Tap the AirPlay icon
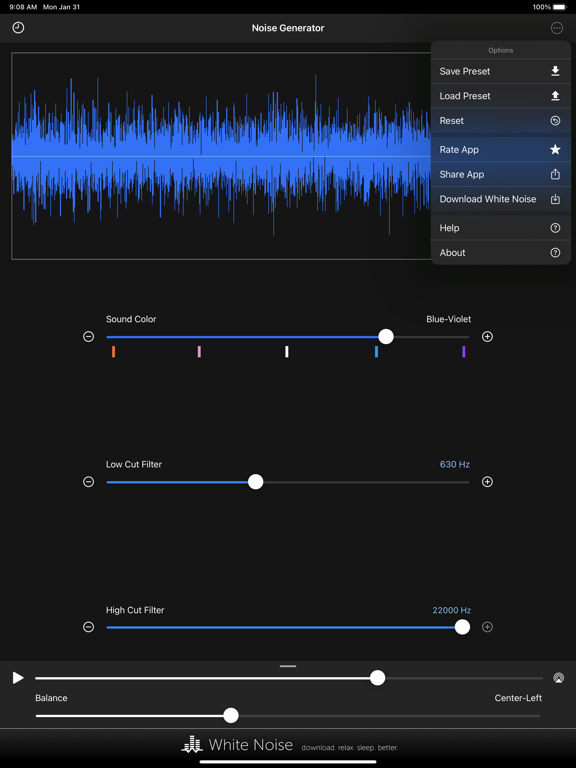The image size is (576, 768). [558, 678]
